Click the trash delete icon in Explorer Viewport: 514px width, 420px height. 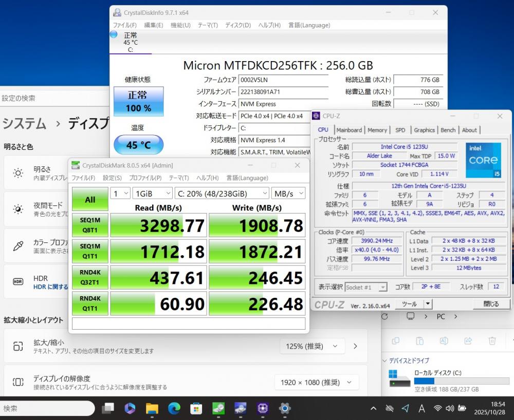pyautogui.click(x=492, y=341)
